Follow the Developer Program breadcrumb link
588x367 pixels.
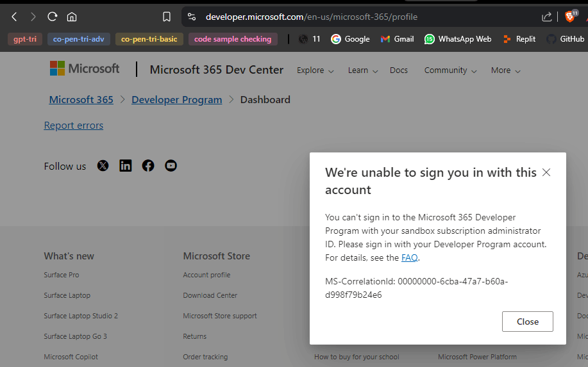tap(176, 100)
